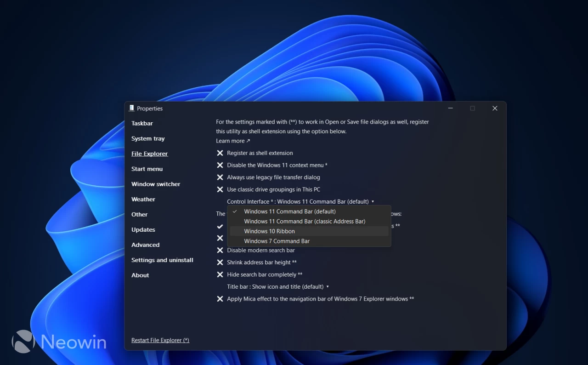Click the Properties app icon in the title bar
Viewport: 588px width, 365px height.
[x=131, y=108]
